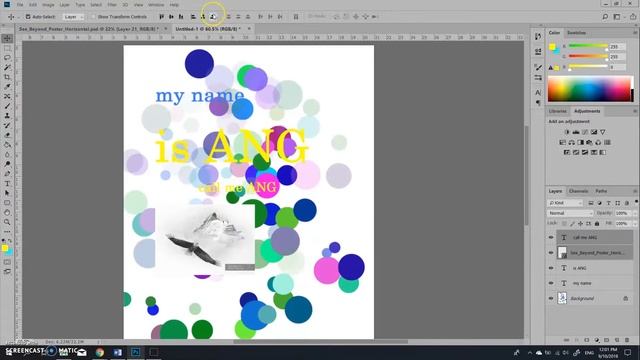Click the lock all padlock icon
This screenshot has height=360, width=640.
[597, 224]
